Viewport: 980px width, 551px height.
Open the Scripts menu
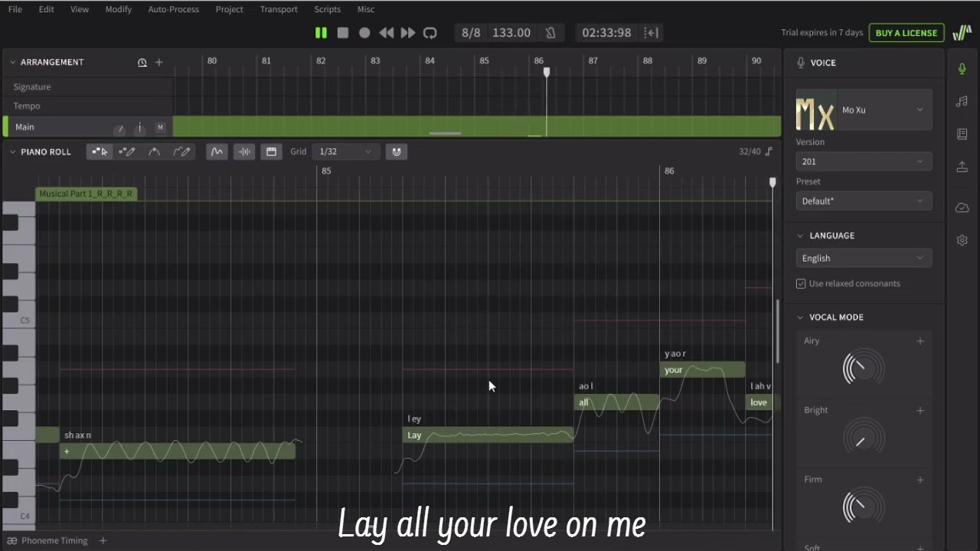tap(328, 9)
